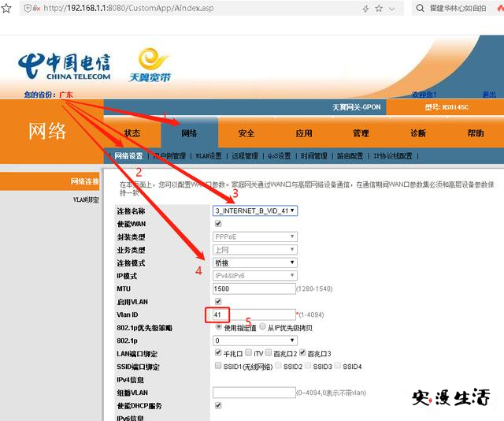The height and width of the screenshot is (421, 504).
Task: Click the 组播VLAN input field
Action: click(x=254, y=393)
